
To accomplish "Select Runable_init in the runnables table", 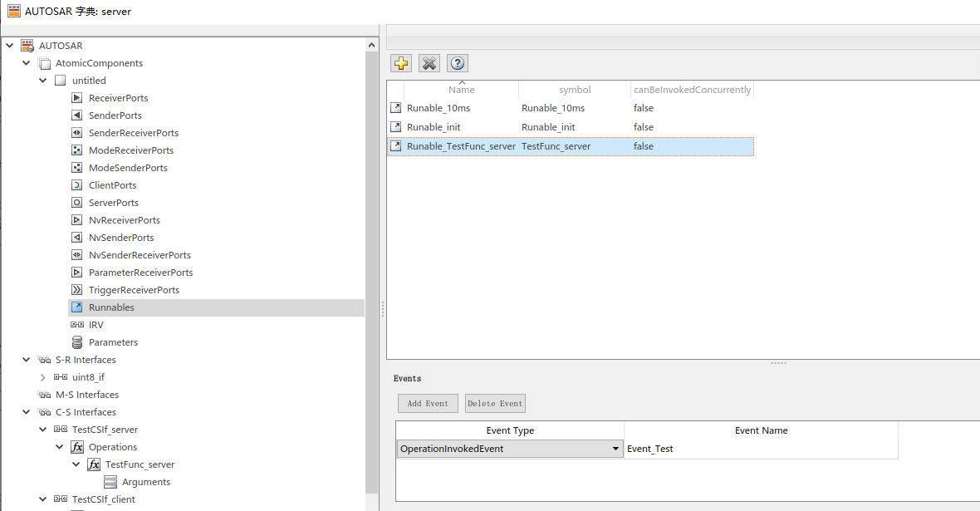I will pos(433,126).
